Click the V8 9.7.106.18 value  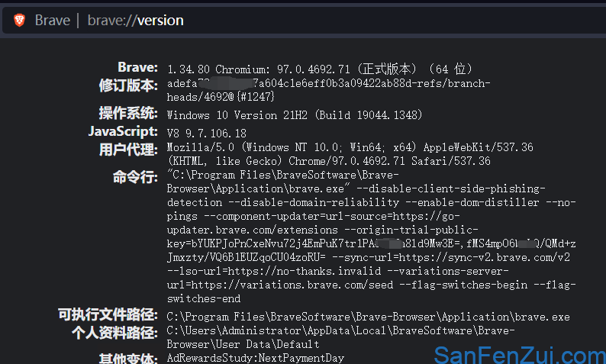206,134
